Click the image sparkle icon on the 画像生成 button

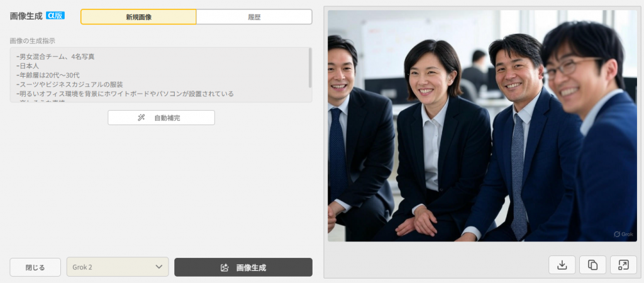tap(225, 268)
